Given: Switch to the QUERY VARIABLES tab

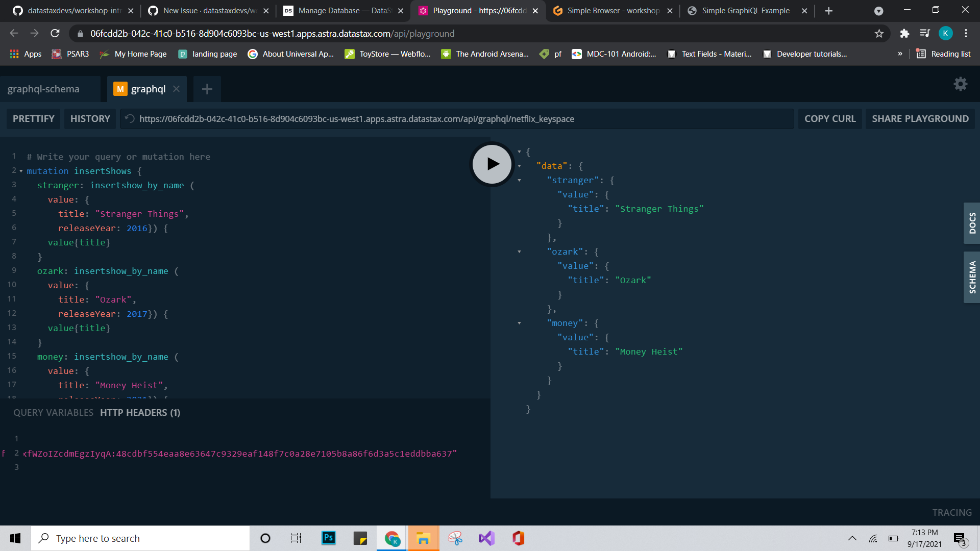Looking at the screenshot, I should pyautogui.click(x=53, y=412).
